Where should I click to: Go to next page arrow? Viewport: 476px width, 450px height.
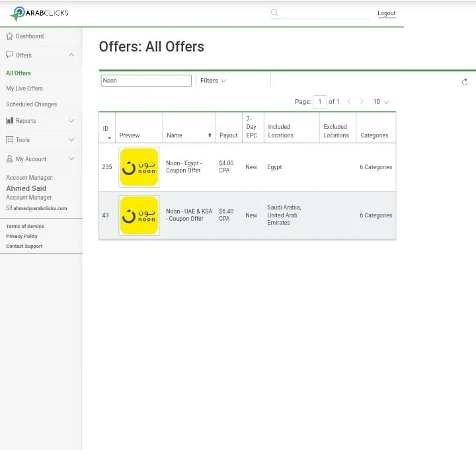point(362,101)
